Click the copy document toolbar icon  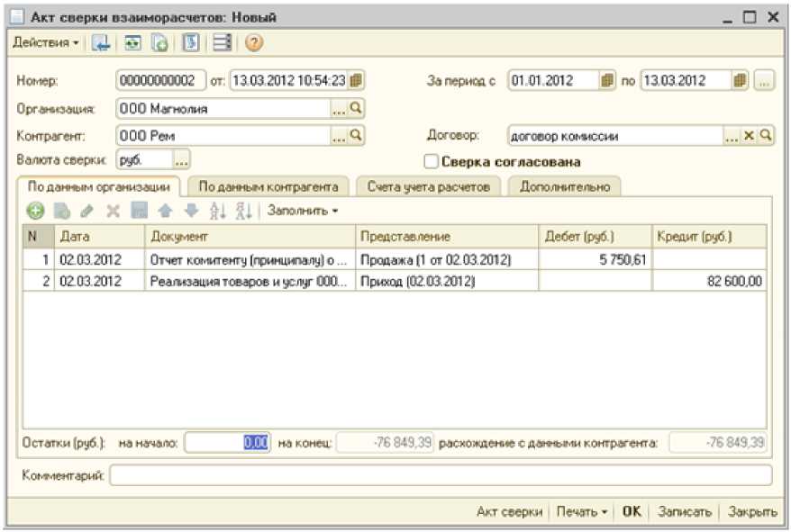[159, 43]
